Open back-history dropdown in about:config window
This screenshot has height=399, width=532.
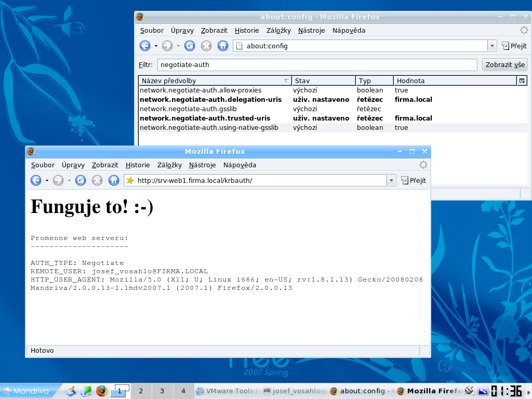[156, 46]
